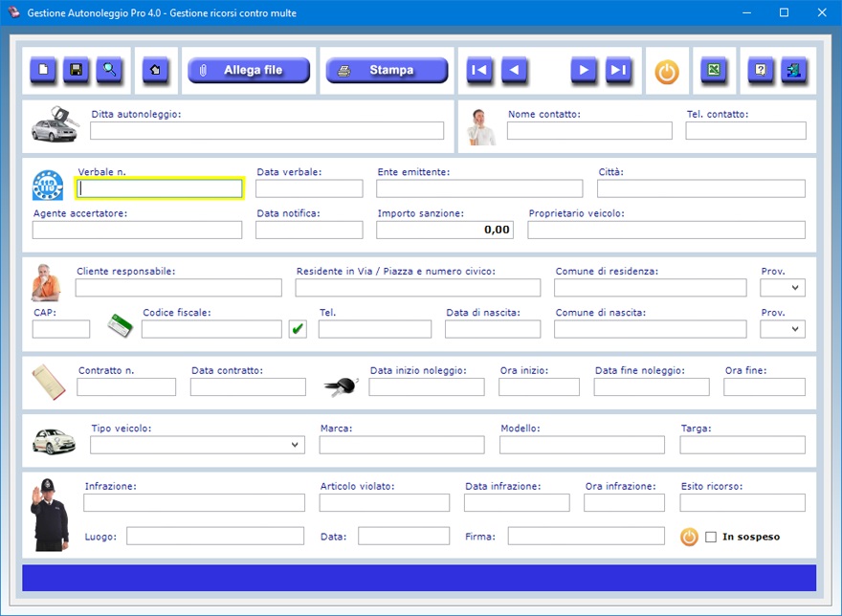Click the CAP field
Viewport: 842px width, 616px height.
point(60,329)
